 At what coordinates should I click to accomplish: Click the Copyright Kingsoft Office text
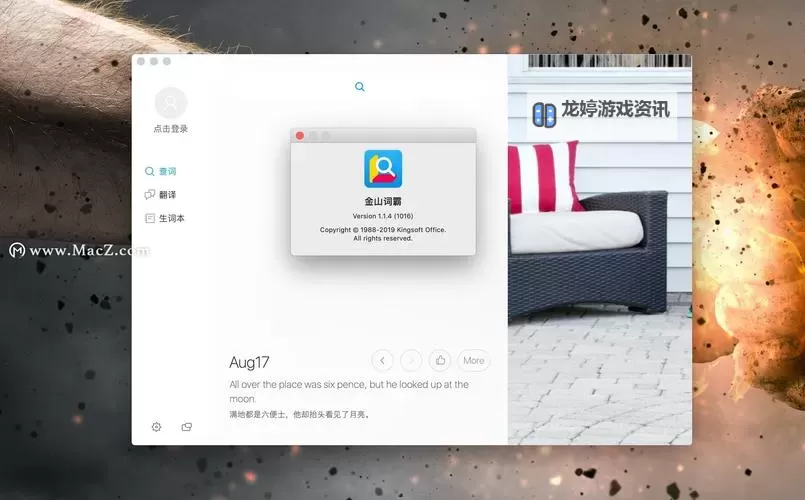tap(383, 234)
